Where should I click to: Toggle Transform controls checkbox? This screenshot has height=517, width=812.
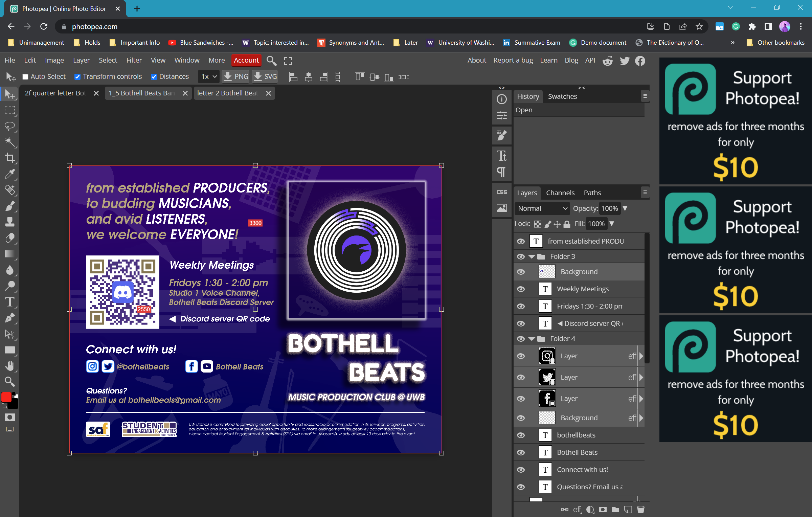tap(77, 77)
